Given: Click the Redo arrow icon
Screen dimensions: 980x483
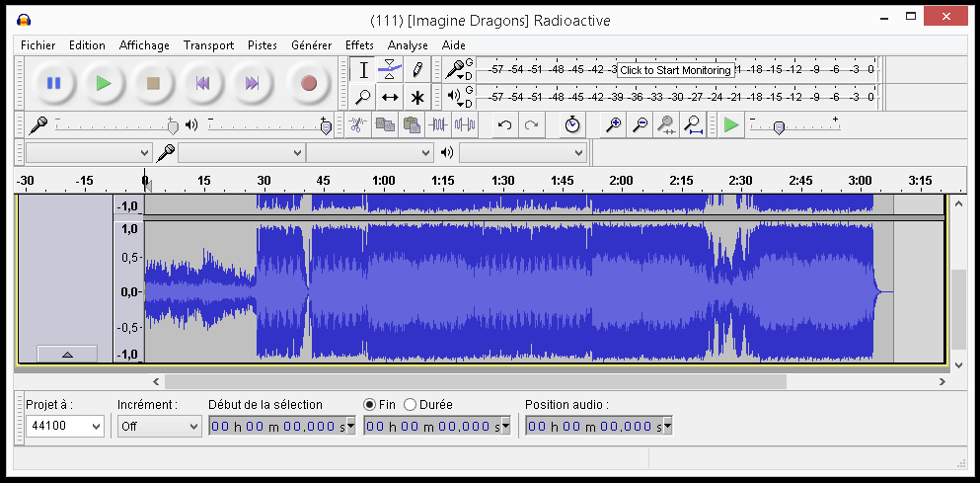Looking at the screenshot, I should (531, 125).
